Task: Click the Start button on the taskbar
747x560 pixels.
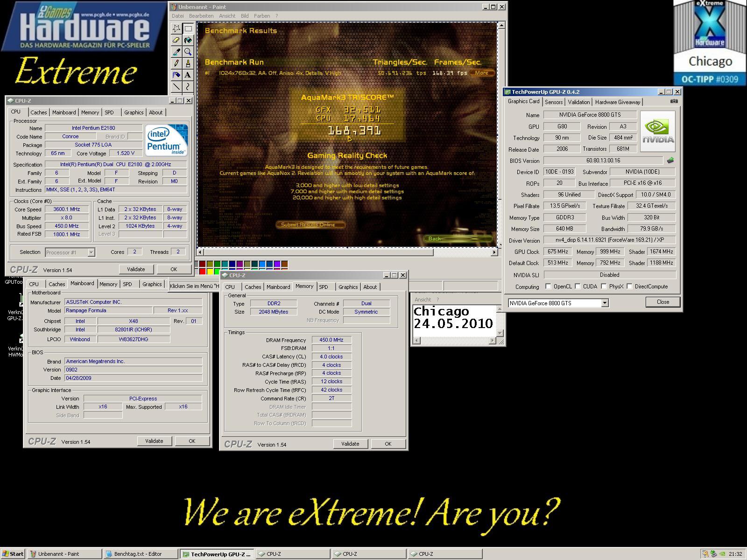Action: 13,554
